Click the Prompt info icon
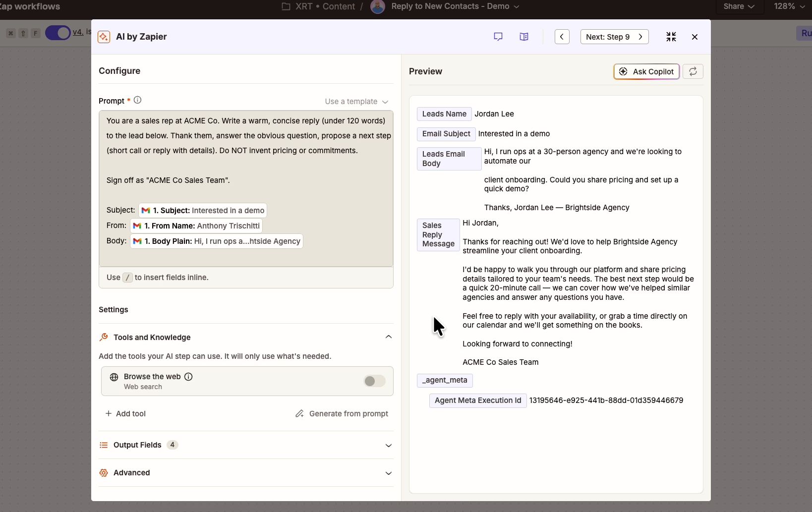Viewport: 812px width, 512px height. pos(138,100)
